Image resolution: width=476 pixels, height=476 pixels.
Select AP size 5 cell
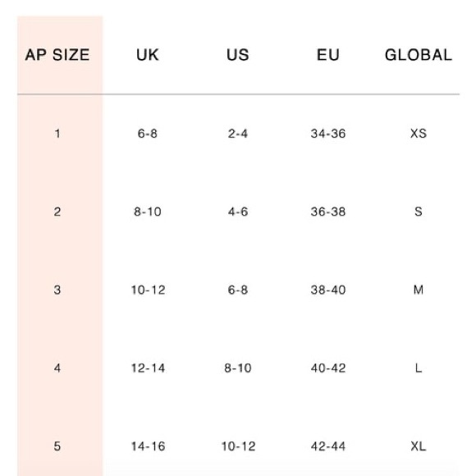click(x=57, y=446)
